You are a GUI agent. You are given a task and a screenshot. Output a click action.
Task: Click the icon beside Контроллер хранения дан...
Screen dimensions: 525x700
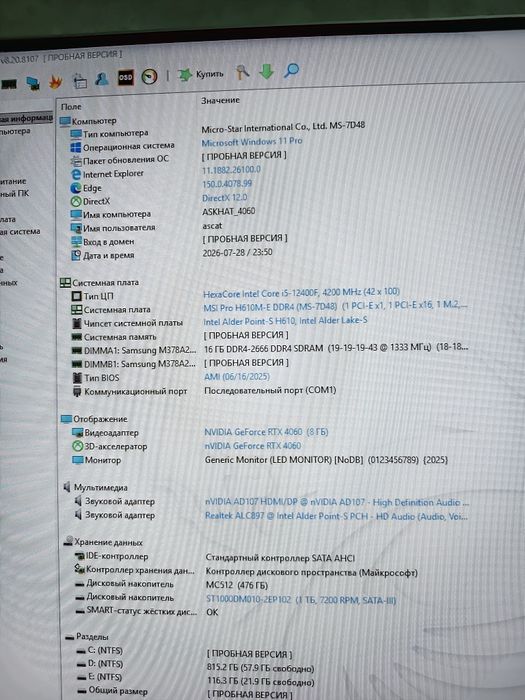coord(79,570)
